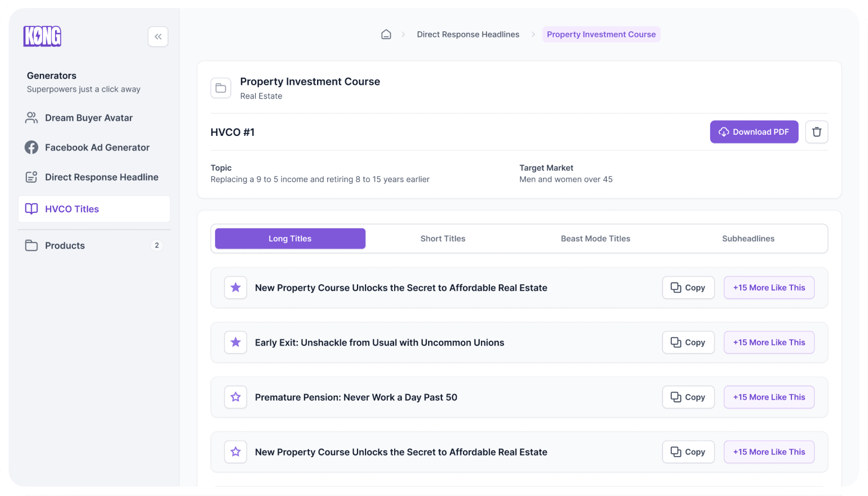Switch to Short Titles tab
Screen dimensions: 868x496
(443, 239)
